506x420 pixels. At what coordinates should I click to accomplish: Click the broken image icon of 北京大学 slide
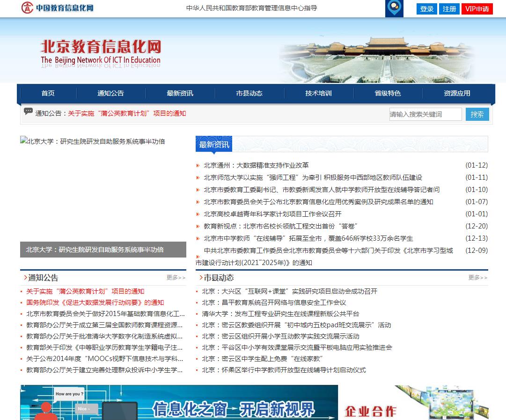23,140
